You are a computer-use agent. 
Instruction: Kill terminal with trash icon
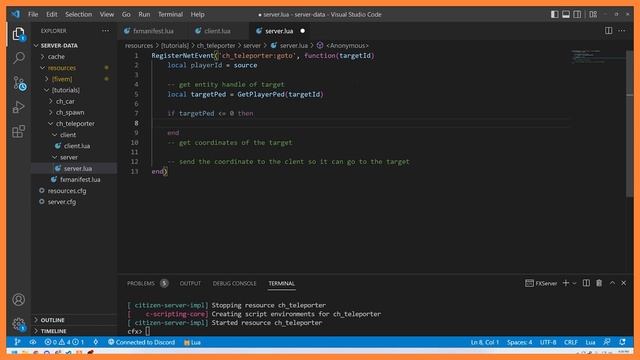[x=599, y=283]
